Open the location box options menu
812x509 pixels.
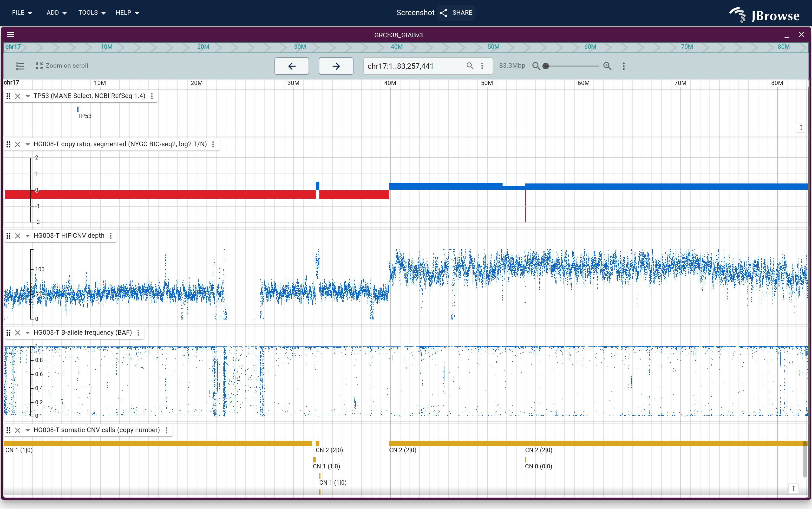tap(482, 66)
